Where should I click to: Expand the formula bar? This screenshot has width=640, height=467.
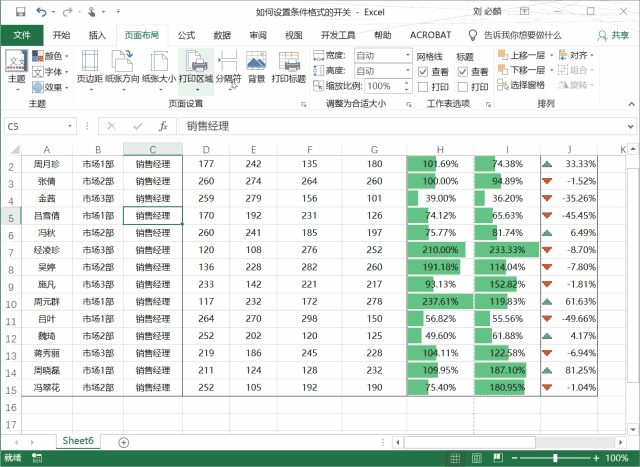(631, 127)
